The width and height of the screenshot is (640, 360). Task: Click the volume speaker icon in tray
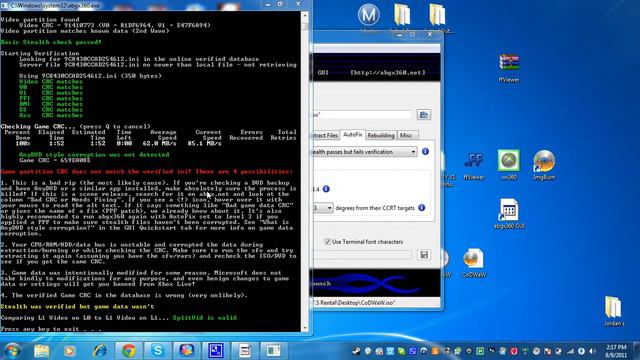pos(592,351)
